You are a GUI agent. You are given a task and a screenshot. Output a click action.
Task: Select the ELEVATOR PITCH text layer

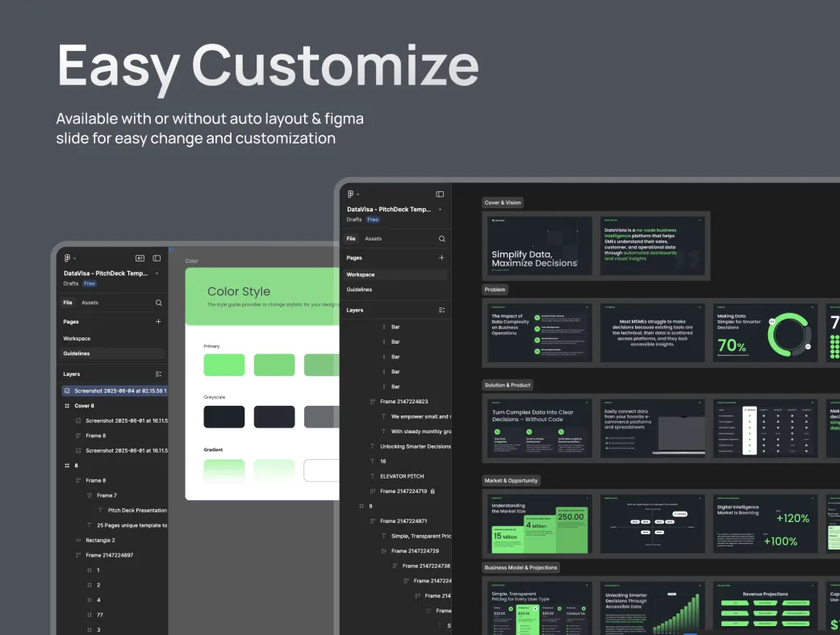point(402,476)
